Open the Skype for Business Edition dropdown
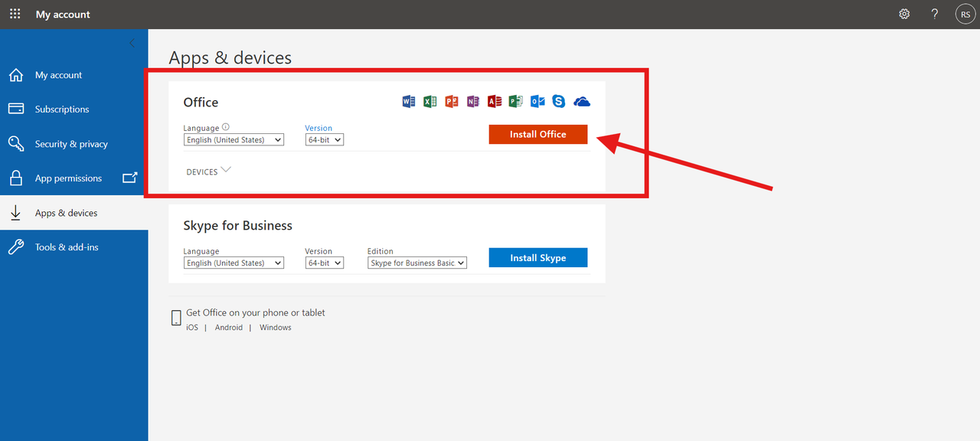This screenshot has height=441, width=980. point(417,263)
